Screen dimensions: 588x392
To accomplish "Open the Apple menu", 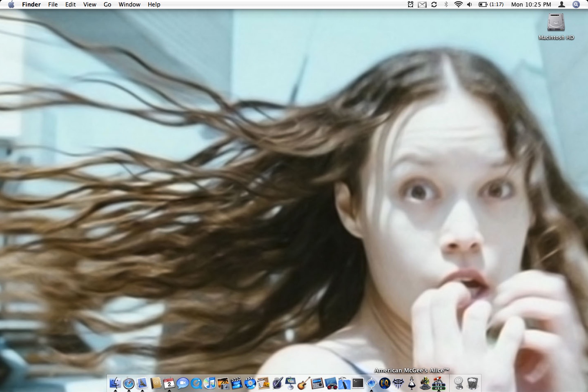I will click(x=11, y=4).
